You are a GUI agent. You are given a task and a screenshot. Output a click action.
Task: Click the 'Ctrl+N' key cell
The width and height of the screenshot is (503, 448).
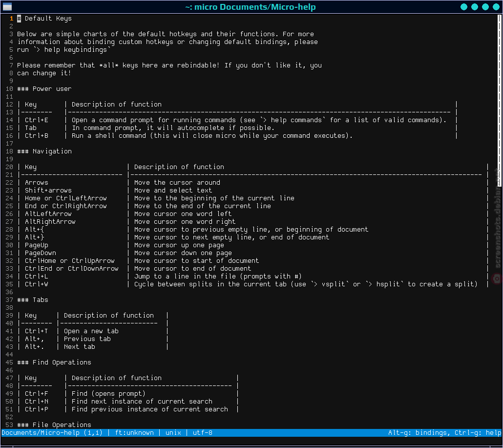[x=37, y=401]
